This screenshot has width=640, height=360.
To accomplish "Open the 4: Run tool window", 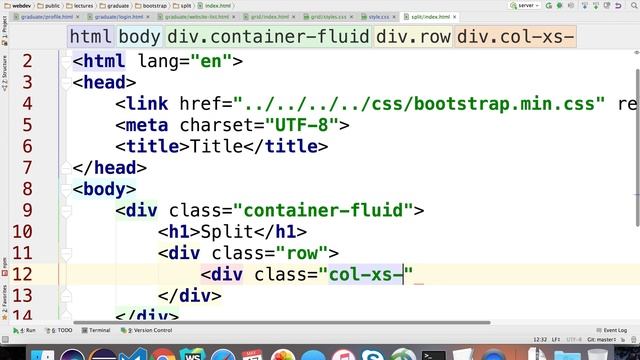I will tap(24, 330).
